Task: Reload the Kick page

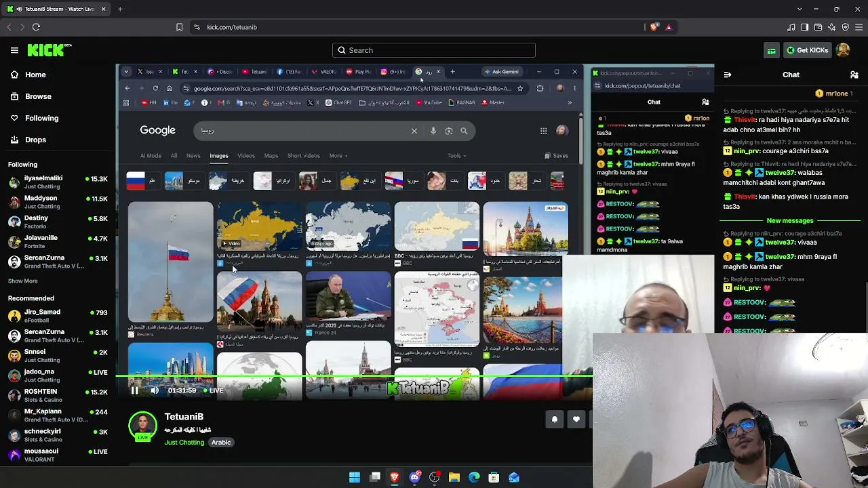Action: [x=36, y=27]
